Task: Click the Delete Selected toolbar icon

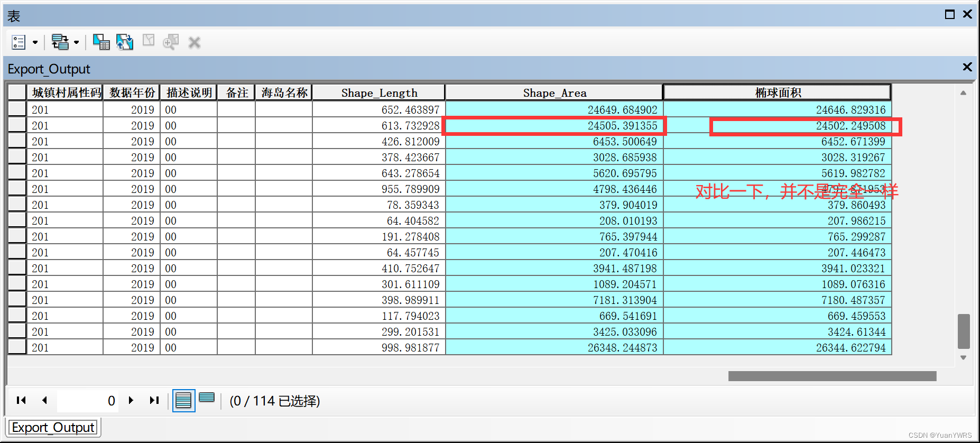Action: pos(195,42)
